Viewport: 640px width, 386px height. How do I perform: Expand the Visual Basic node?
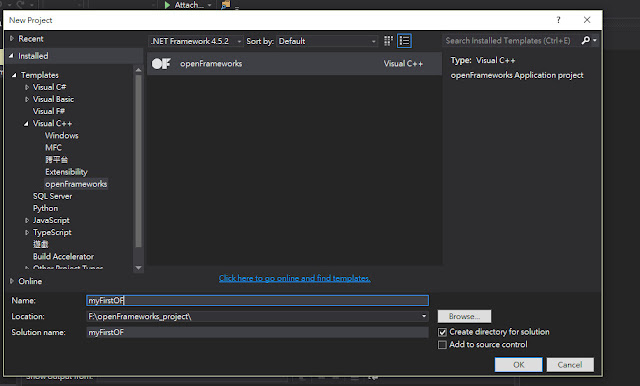(x=27, y=99)
